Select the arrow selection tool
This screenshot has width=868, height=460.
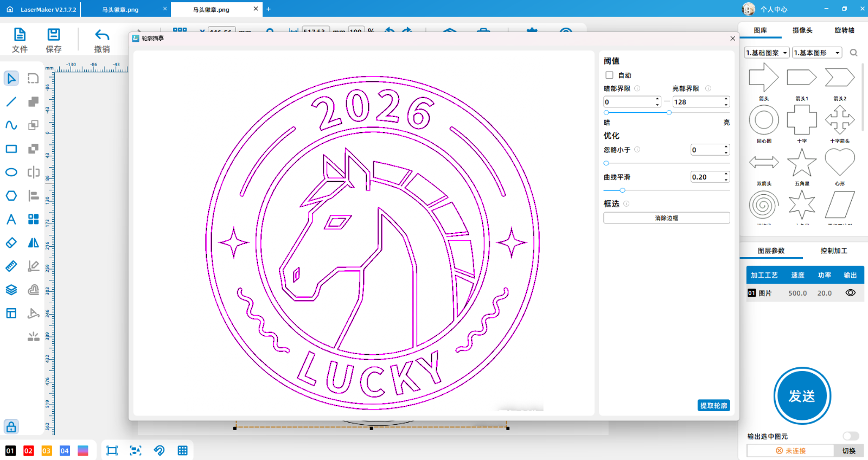(11, 79)
